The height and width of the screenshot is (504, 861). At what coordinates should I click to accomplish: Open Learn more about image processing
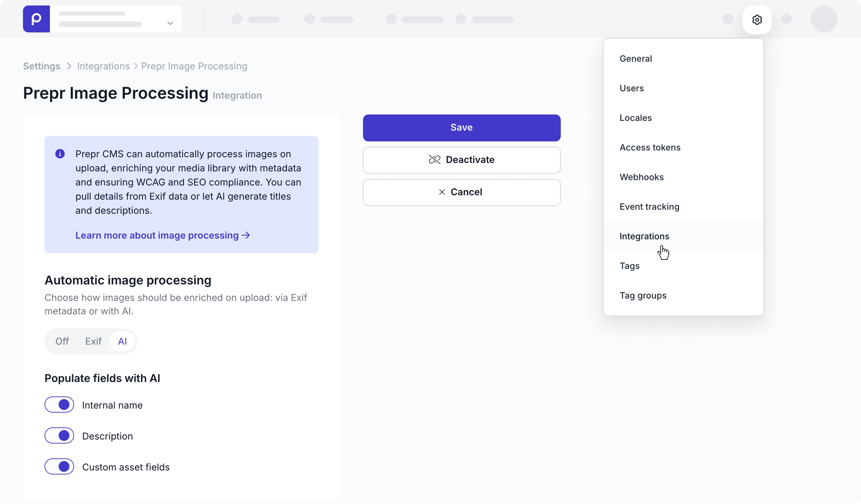[157, 235]
